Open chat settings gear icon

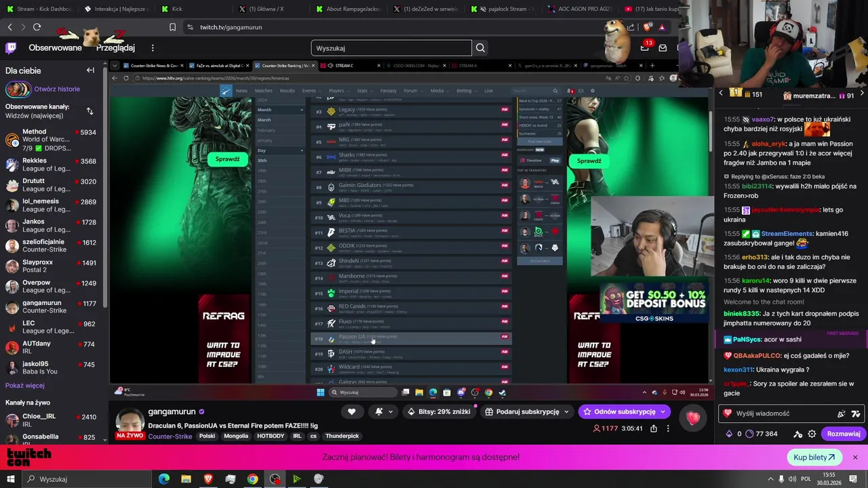[812, 434]
